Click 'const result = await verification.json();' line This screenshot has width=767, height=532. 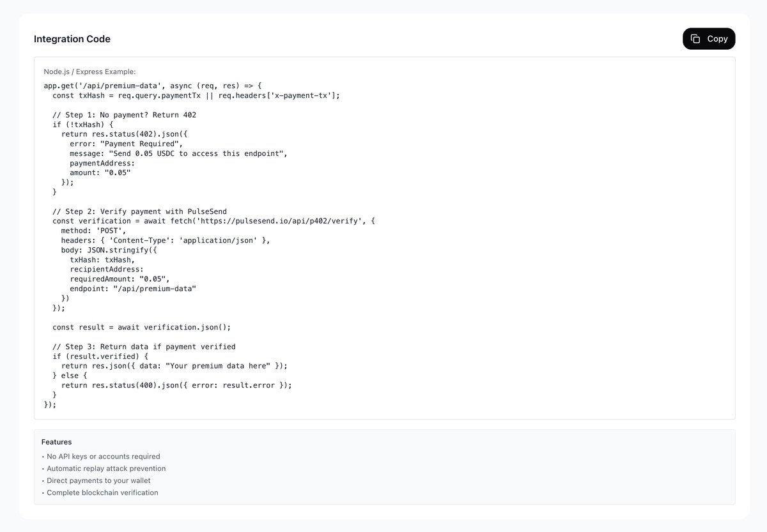(x=141, y=327)
